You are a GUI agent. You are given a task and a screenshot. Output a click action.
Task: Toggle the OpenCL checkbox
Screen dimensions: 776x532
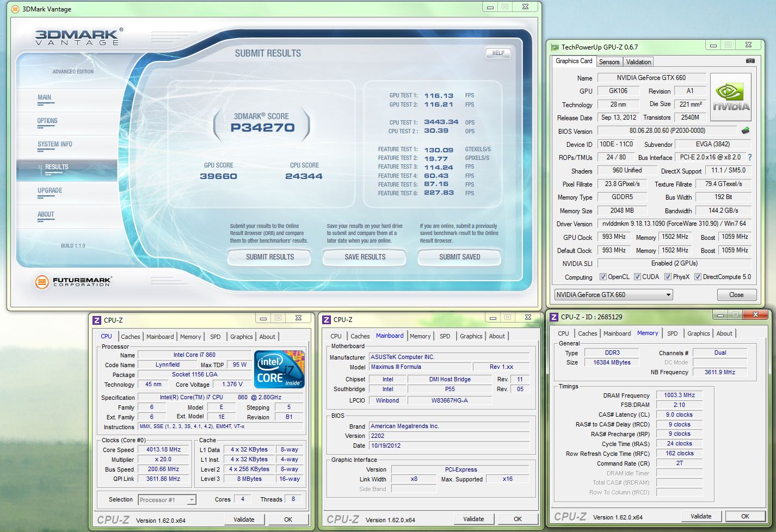pos(603,277)
